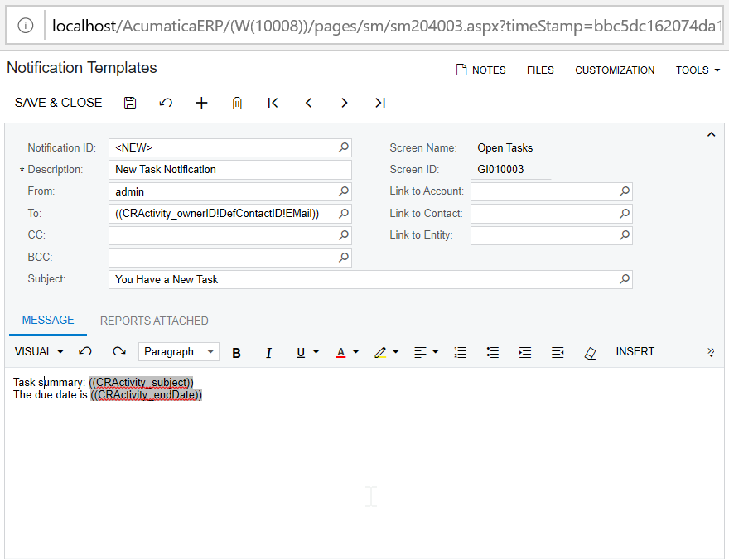Toggle underline formatting for the message text
The width and height of the screenshot is (729, 560).
pos(299,351)
